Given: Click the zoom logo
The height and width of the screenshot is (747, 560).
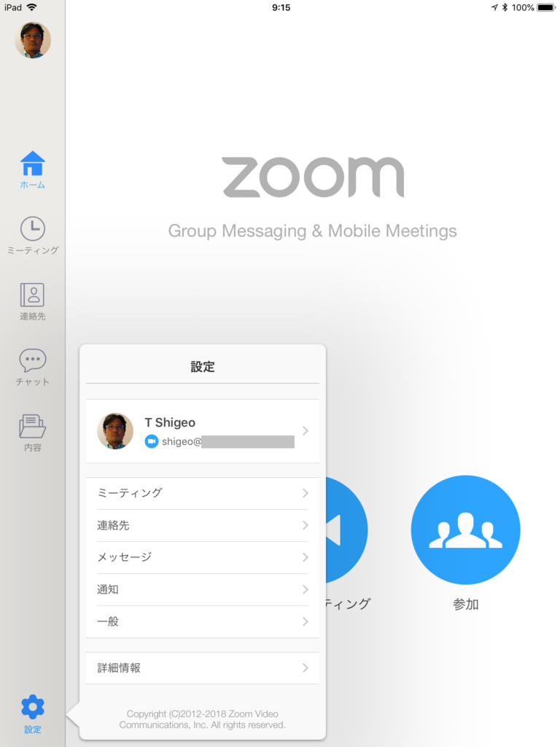Looking at the screenshot, I should [313, 177].
